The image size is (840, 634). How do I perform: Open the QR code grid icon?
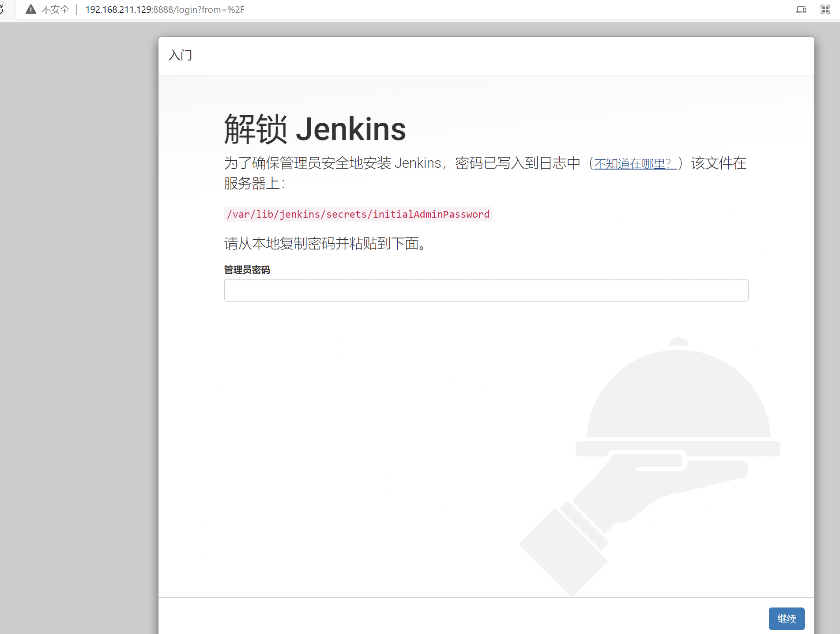pos(825,9)
